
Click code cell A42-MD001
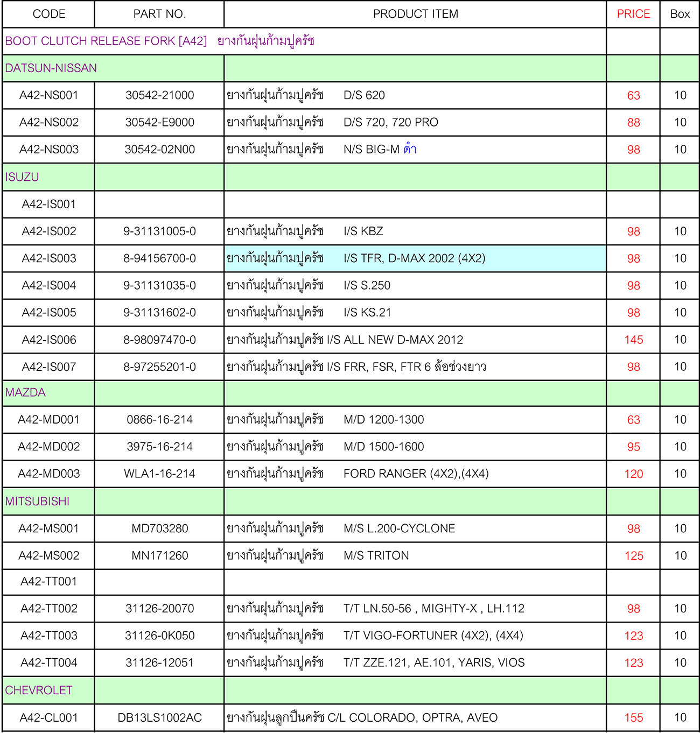(x=49, y=420)
